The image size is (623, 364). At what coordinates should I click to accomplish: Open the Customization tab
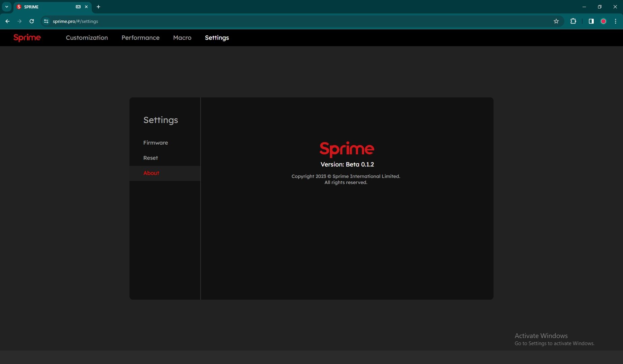87,38
